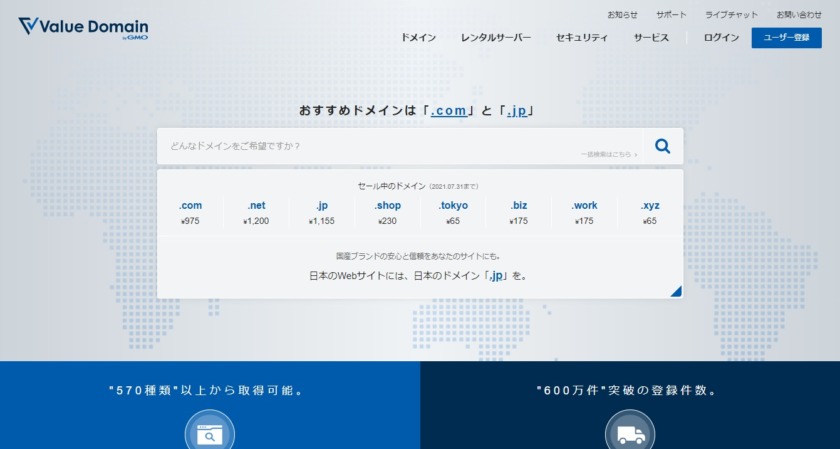Viewport: 840px width, 449px height.
Task: Open the サービス menu
Action: (651, 38)
